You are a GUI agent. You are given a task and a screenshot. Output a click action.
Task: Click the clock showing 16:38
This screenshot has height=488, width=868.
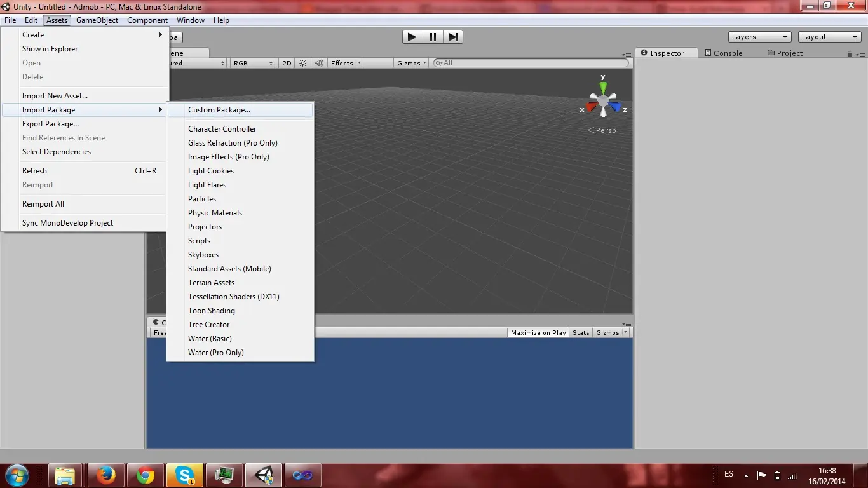(827, 476)
